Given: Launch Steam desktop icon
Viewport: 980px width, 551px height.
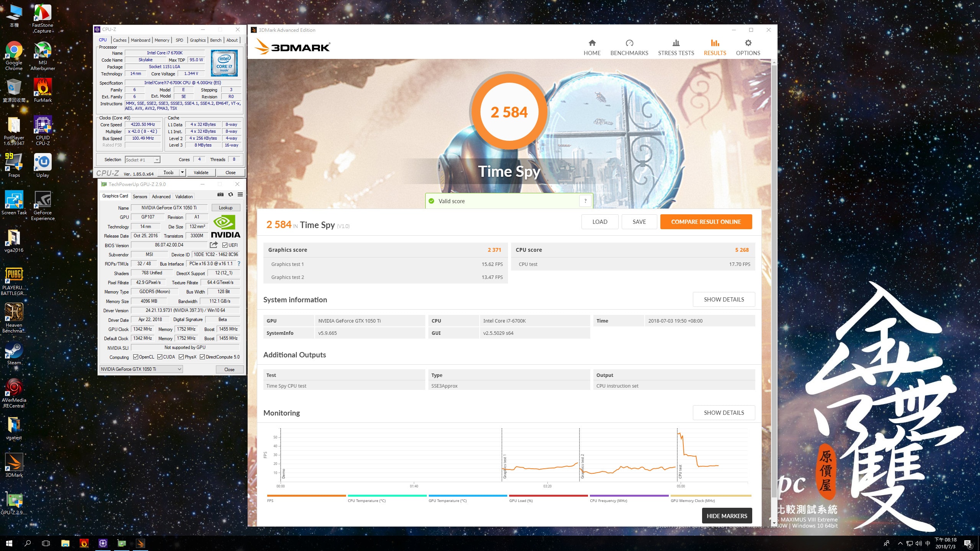Looking at the screenshot, I should click(14, 353).
